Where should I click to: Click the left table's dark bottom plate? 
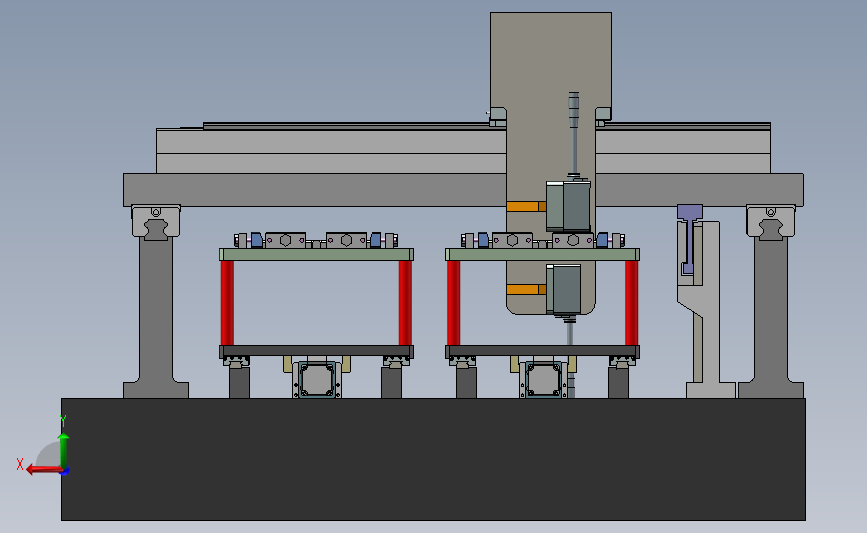click(x=316, y=351)
